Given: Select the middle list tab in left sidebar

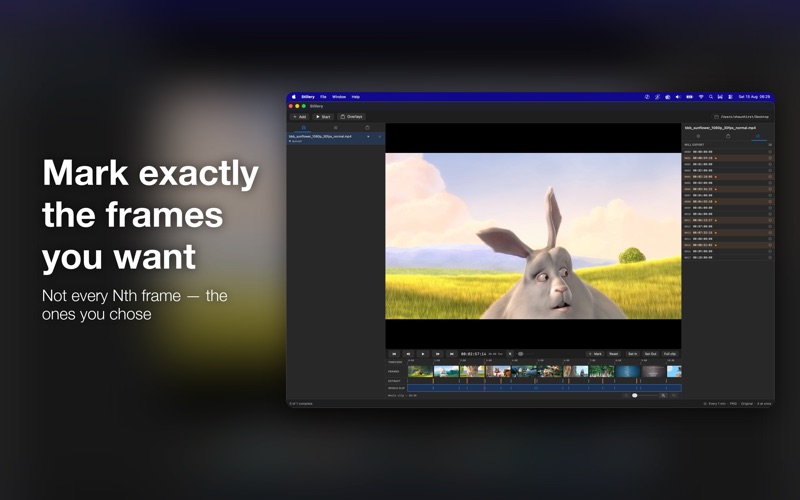Looking at the screenshot, I should [x=335, y=128].
